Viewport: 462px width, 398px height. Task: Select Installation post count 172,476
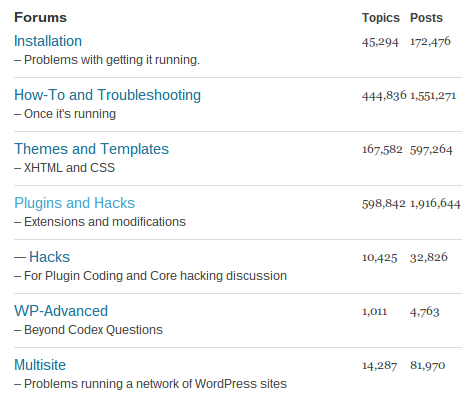[x=430, y=42]
